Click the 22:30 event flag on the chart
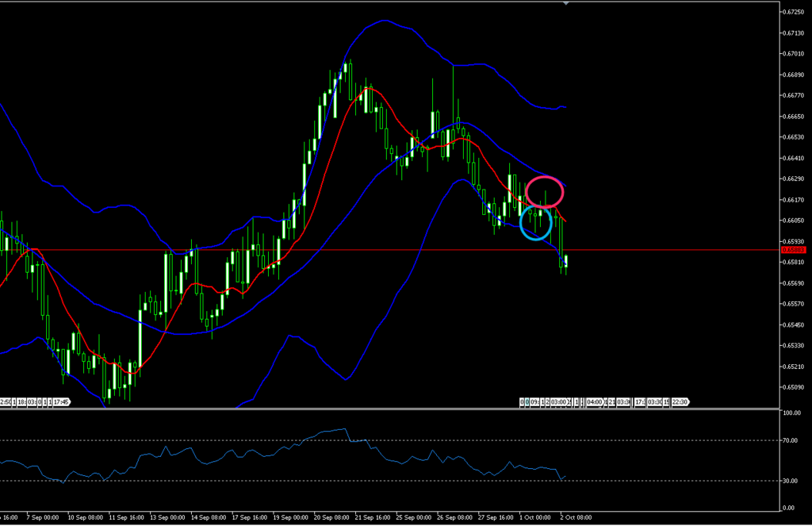 680,402
